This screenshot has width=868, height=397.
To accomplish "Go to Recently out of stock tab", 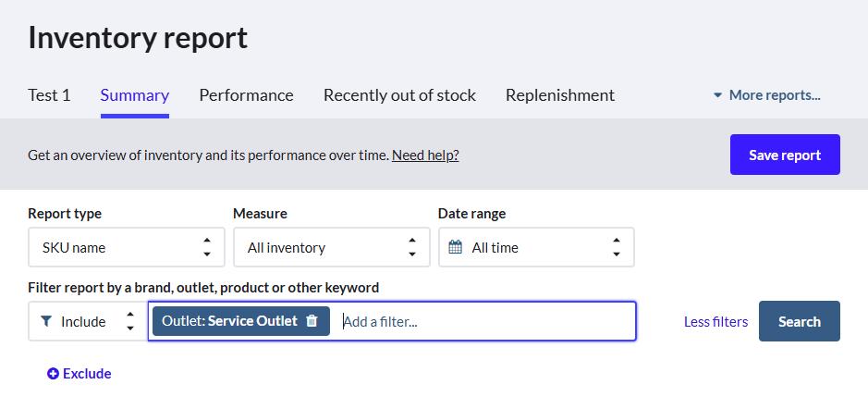I will click(x=399, y=95).
